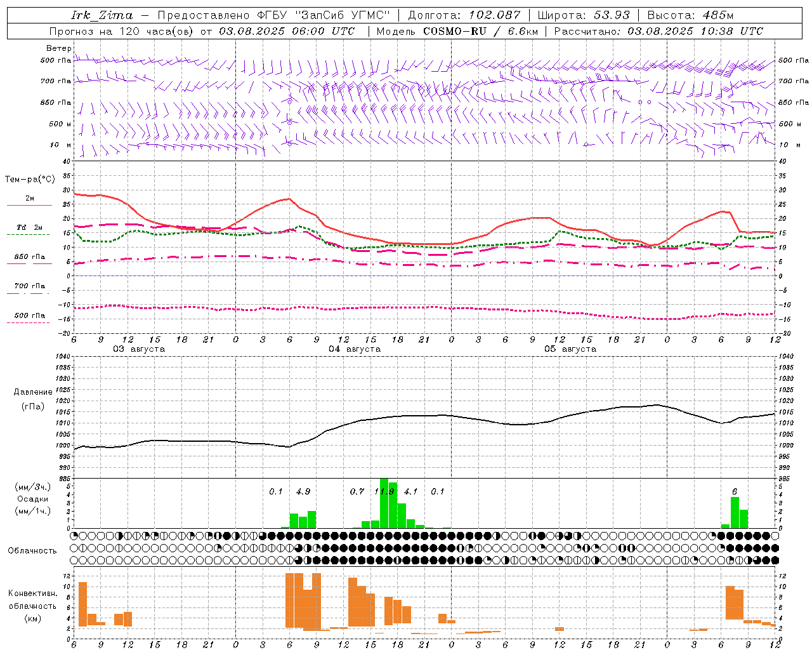Click the "Ветер" wind panel label

(x=59, y=48)
